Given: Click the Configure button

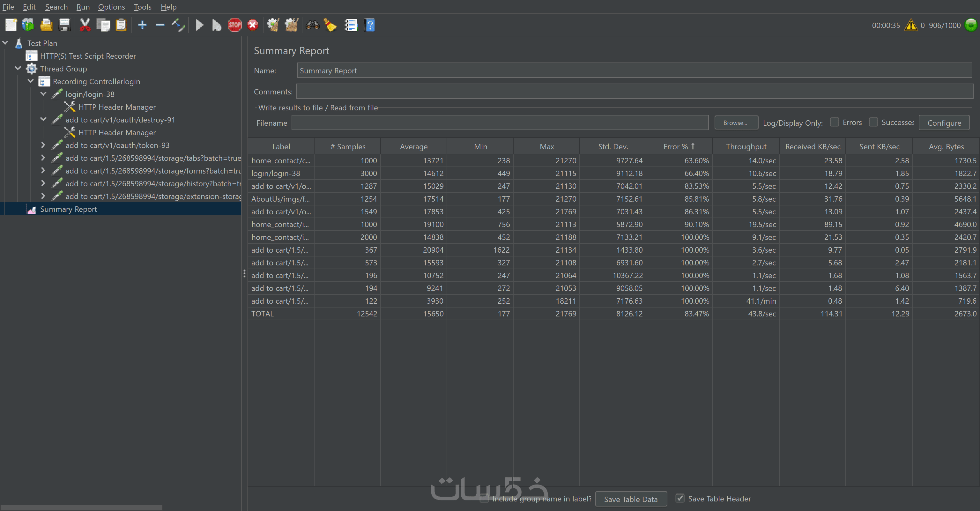Looking at the screenshot, I should (944, 123).
